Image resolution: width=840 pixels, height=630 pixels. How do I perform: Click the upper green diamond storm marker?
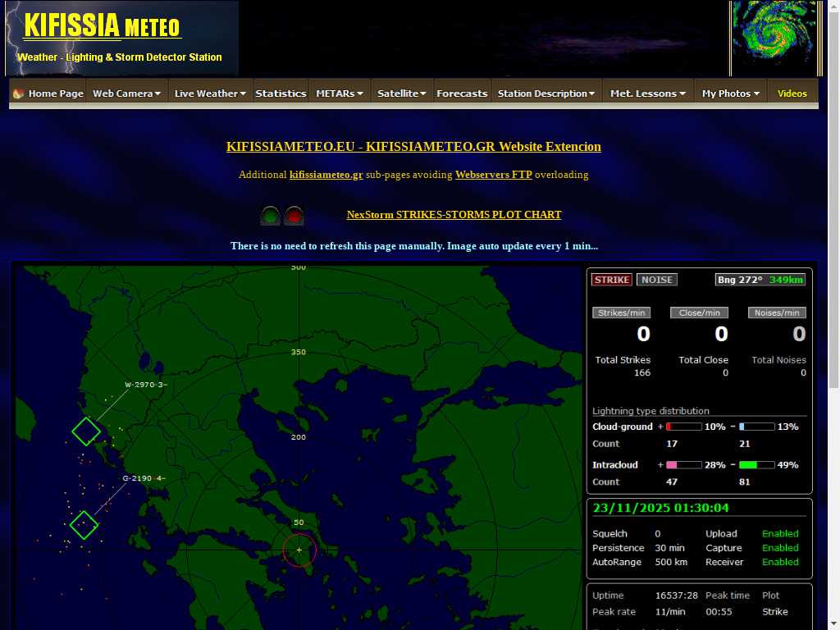click(86, 431)
